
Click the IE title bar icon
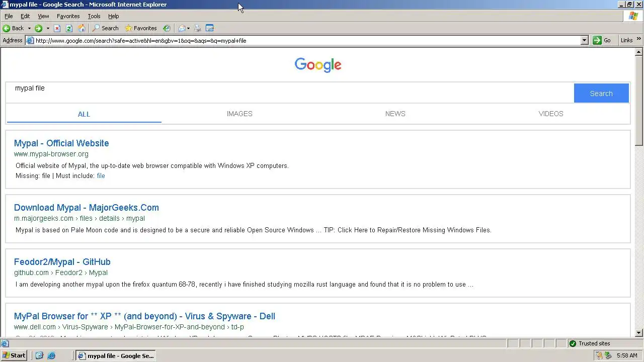5,5
